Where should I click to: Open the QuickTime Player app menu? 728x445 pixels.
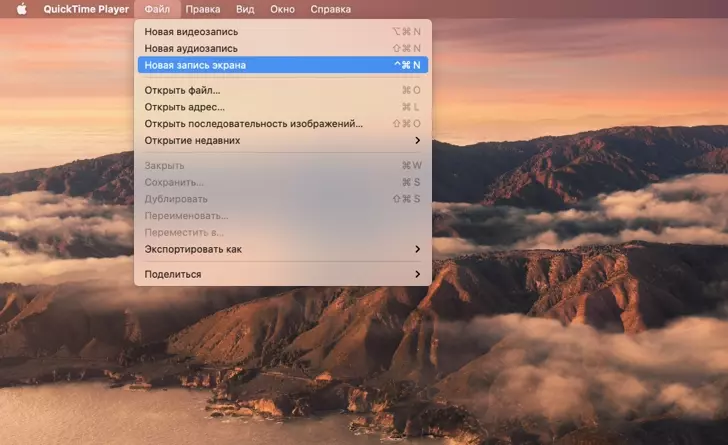86,9
